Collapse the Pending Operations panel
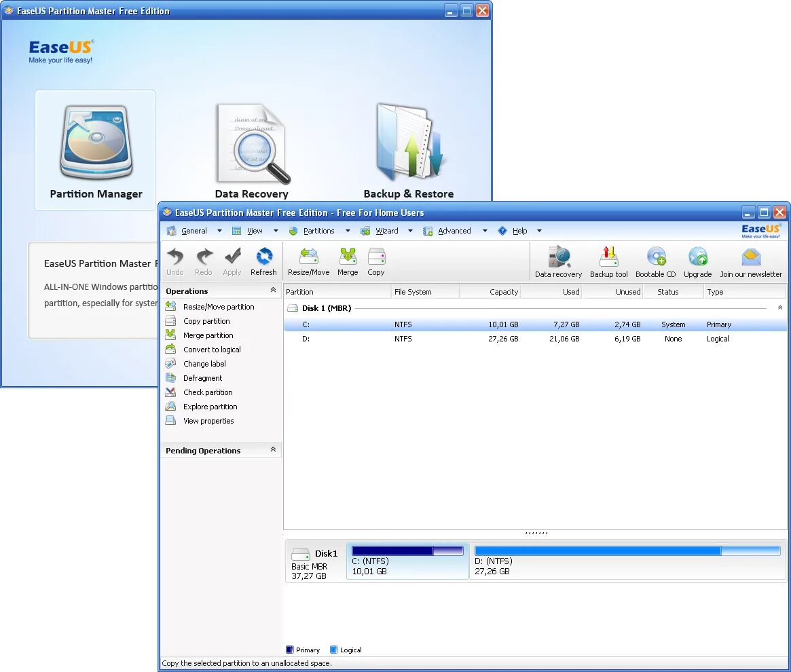The image size is (791, 672). coord(273,449)
